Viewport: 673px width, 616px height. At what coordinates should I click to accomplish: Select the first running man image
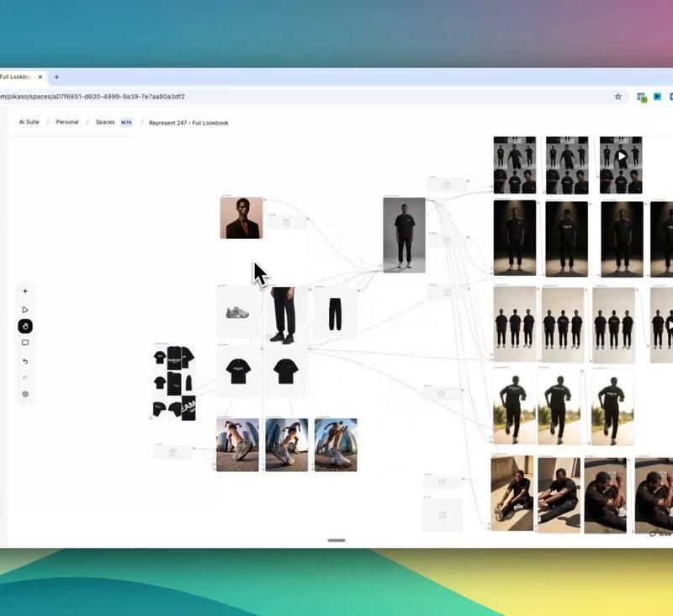[514, 407]
